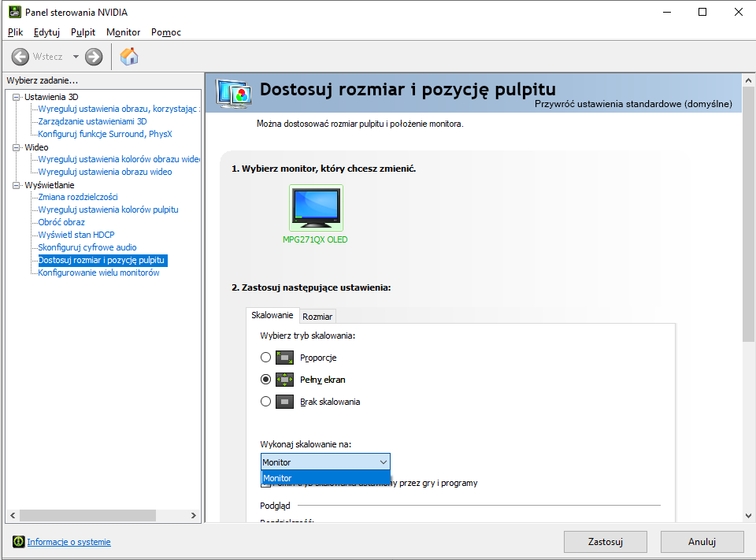Click the Anuluj button

click(x=702, y=542)
